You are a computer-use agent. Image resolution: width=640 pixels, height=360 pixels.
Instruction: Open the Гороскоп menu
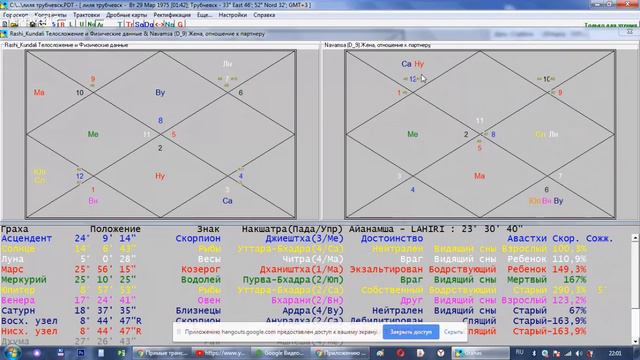16,15
